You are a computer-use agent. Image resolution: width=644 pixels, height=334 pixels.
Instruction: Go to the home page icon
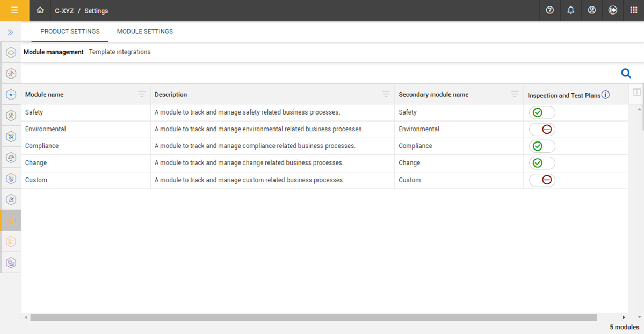(x=40, y=10)
